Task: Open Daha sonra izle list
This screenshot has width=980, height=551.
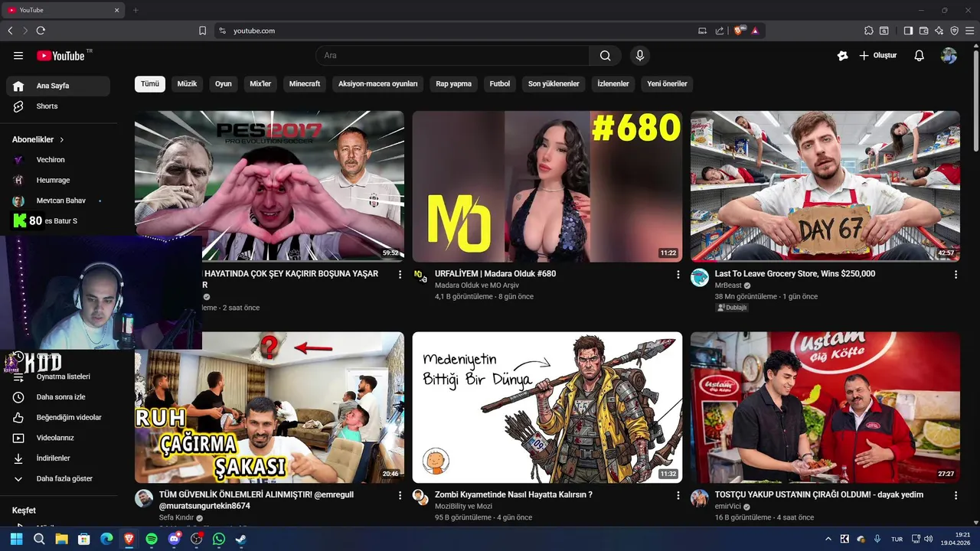Action: click(58, 397)
